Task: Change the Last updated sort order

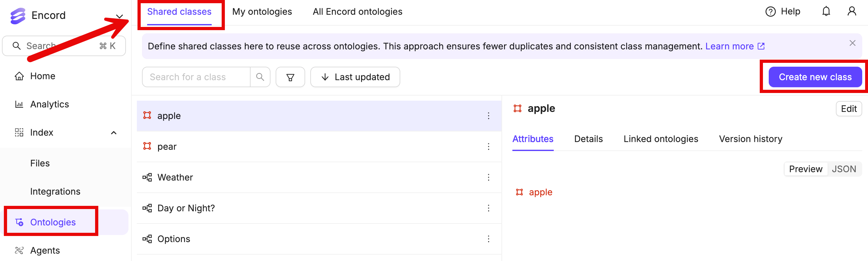Action: (x=355, y=77)
